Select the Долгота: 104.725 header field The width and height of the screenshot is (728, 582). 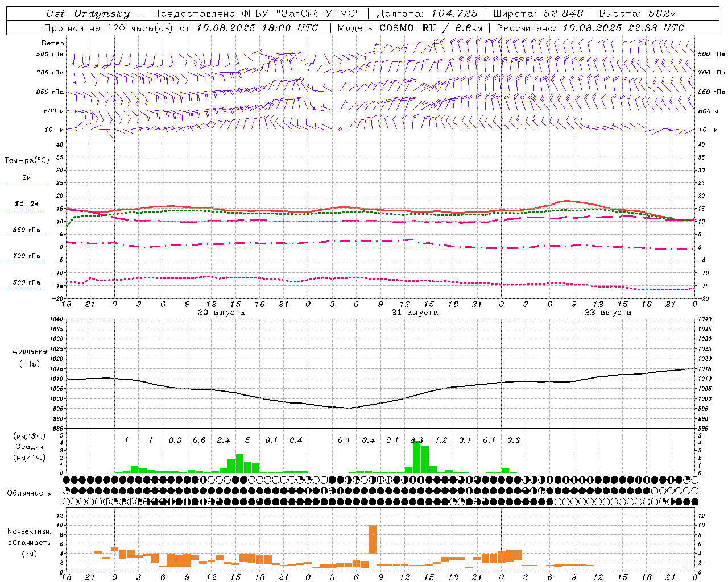(427, 14)
